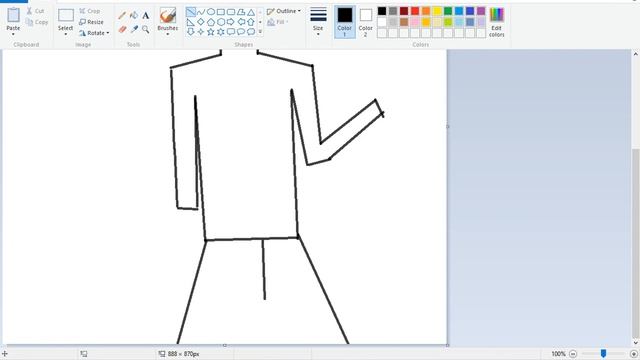Click the zoom slider handle
Viewport: 640px width, 360px height.
603,353
